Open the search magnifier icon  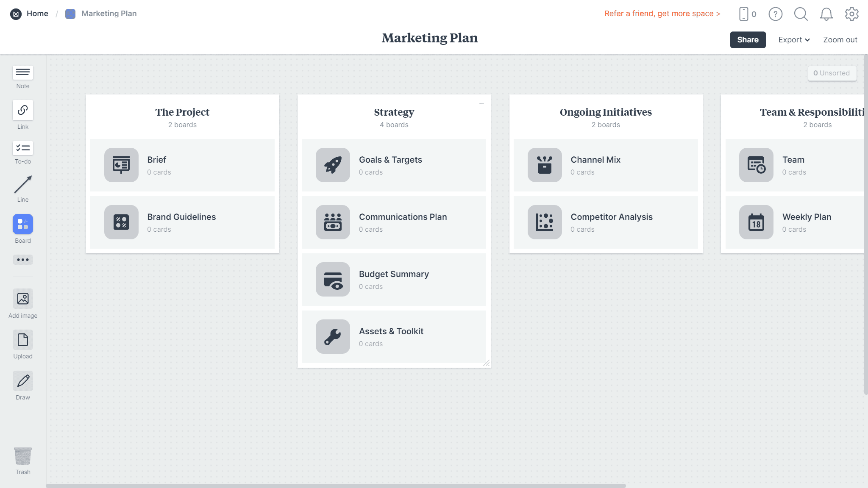point(801,14)
